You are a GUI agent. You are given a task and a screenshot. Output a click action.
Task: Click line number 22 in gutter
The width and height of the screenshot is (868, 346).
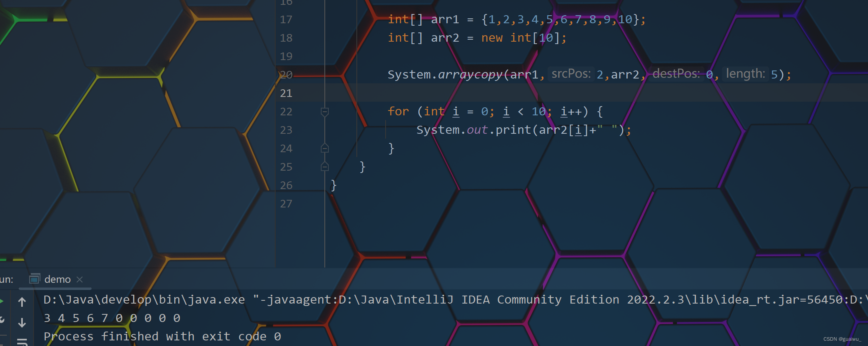[x=286, y=112]
